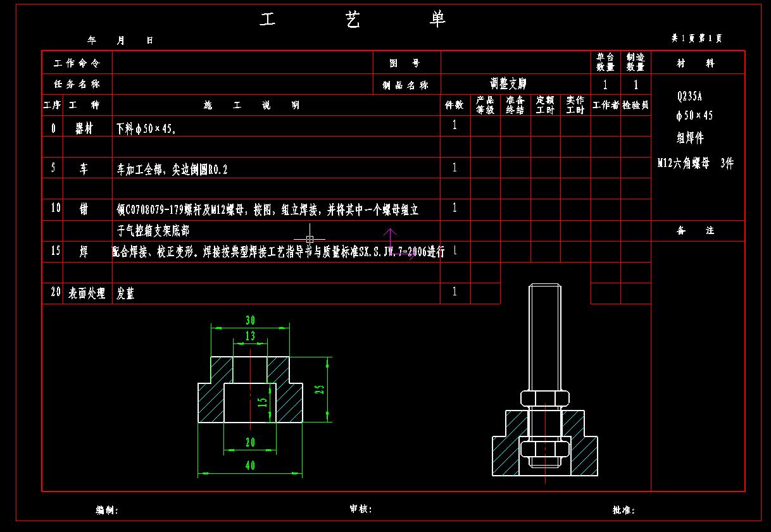The image size is (771, 532).
Task: Click the 件数 column header
Action: 454,105
